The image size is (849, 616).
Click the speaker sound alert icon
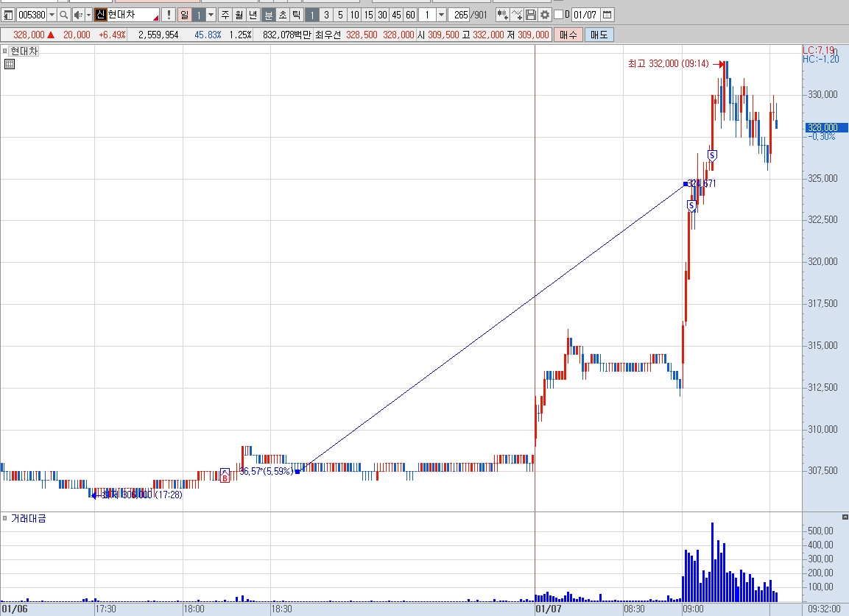click(78, 15)
